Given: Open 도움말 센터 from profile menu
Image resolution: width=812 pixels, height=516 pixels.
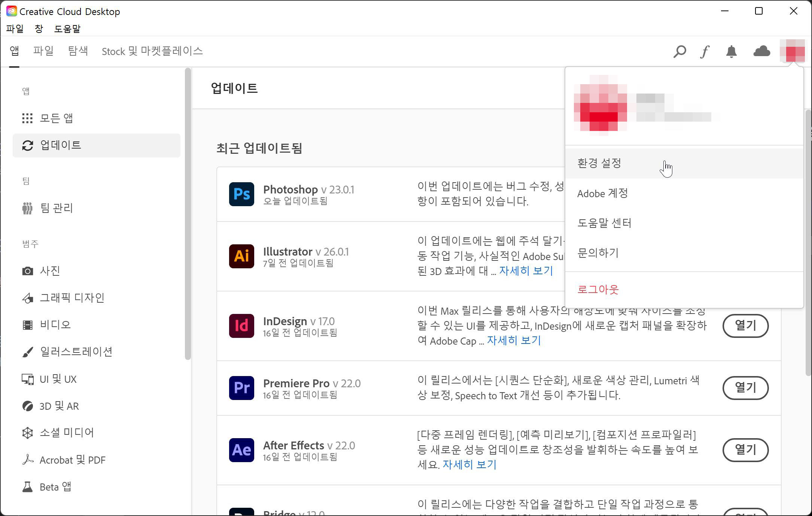Looking at the screenshot, I should [684, 223].
